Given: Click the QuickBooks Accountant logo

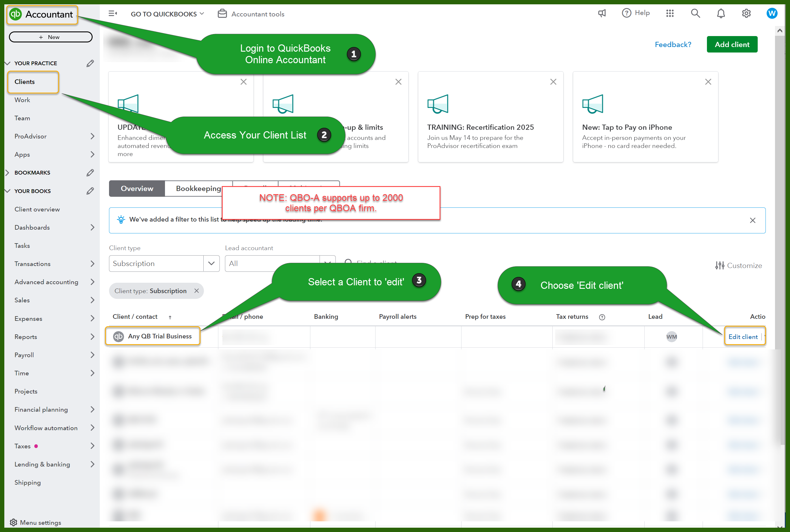Looking at the screenshot, I should click(41, 14).
